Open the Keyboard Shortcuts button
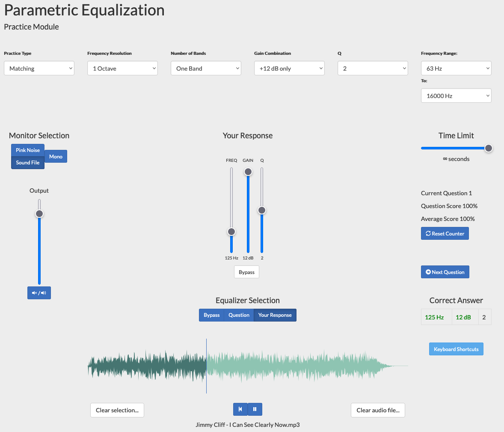The height and width of the screenshot is (432, 504). coord(456,349)
